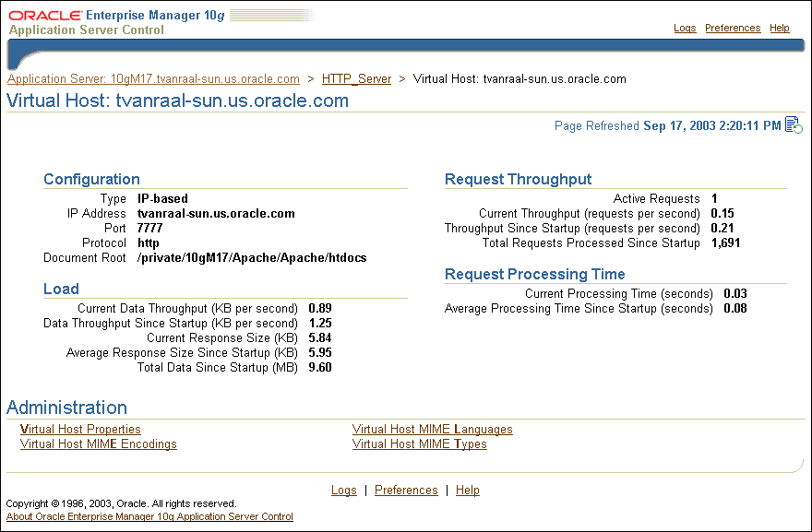Go to Application Server 10gM17 breadcrumb

tap(153, 78)
